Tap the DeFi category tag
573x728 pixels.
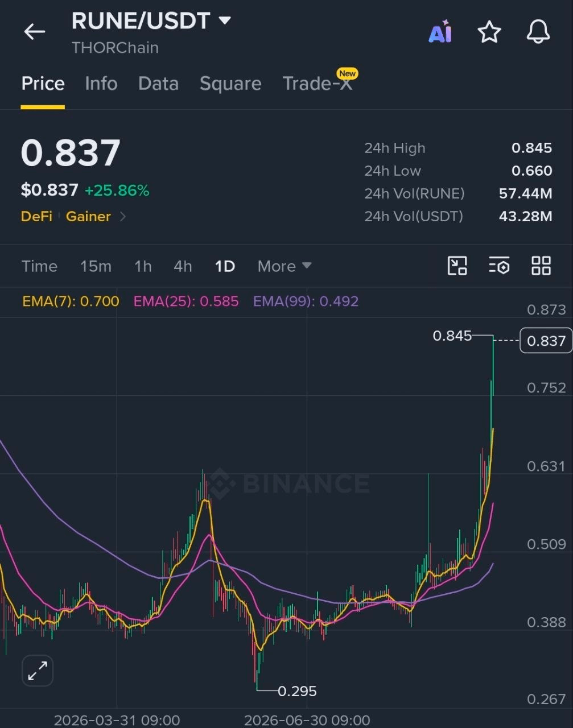coord(36,217)
